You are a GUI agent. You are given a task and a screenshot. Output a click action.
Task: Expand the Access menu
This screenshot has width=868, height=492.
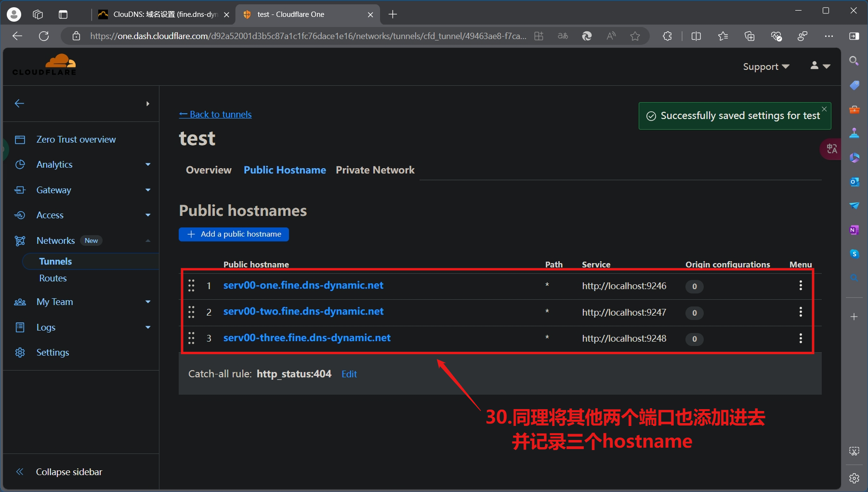(x=148, y=215)
